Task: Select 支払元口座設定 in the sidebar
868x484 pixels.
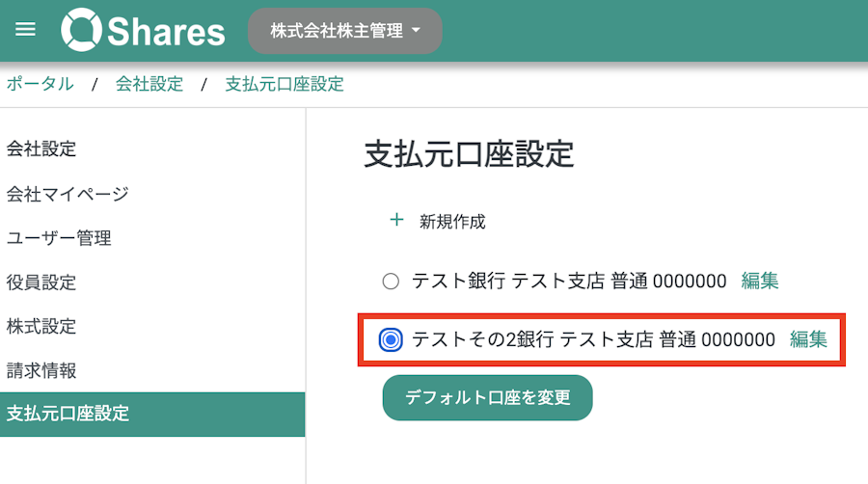Action: tap(152, 415)
